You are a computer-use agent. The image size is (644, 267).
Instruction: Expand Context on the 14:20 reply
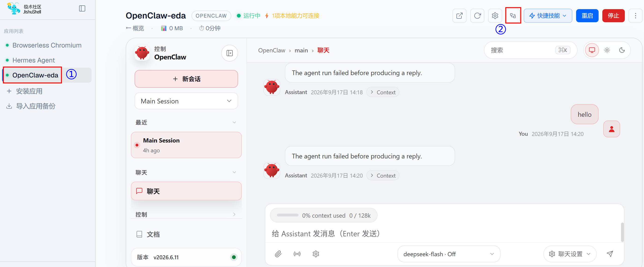[383, 176]
